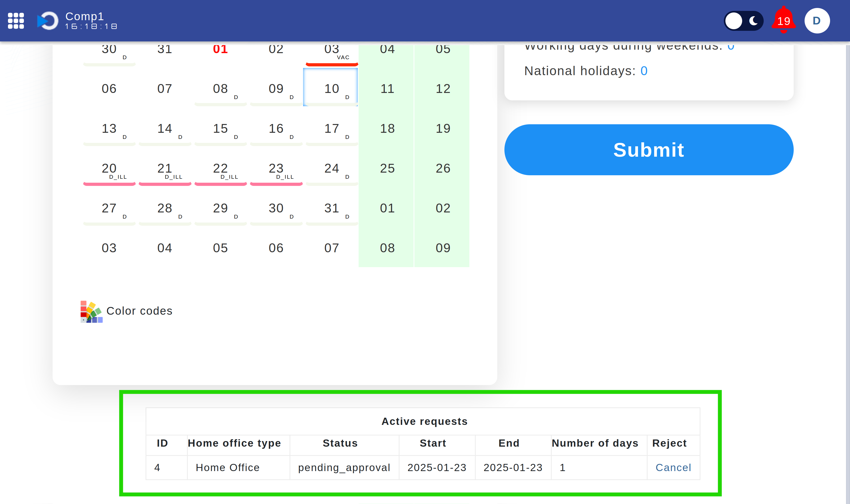Click the Comp1 company name
This screenshot has width=850, height=504.
pos(84,16)
